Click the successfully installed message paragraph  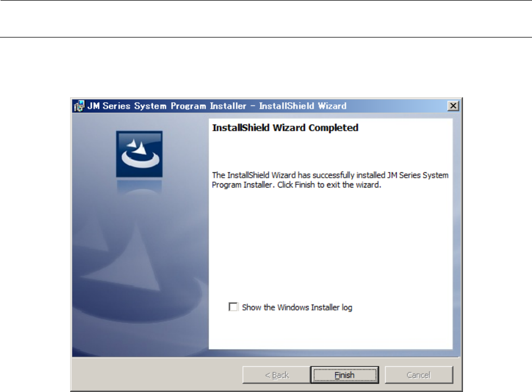click(330, 180)
